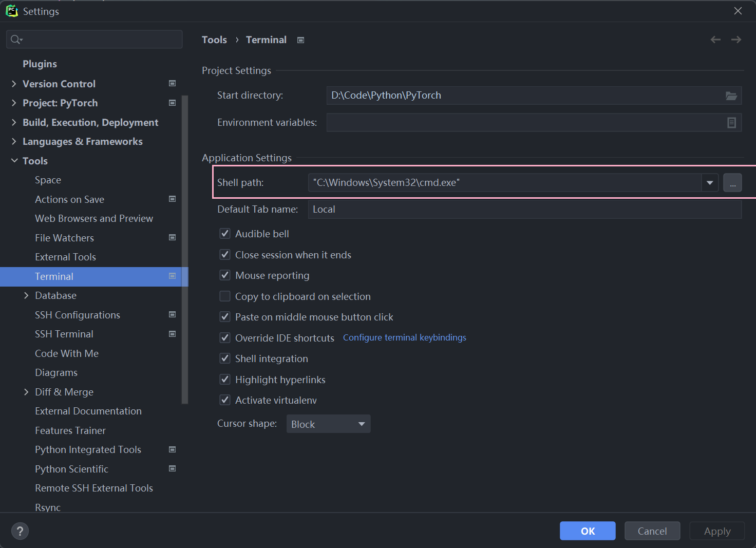Click the back navigation arrow
756x548 pixels.
[x=715, y=40]
